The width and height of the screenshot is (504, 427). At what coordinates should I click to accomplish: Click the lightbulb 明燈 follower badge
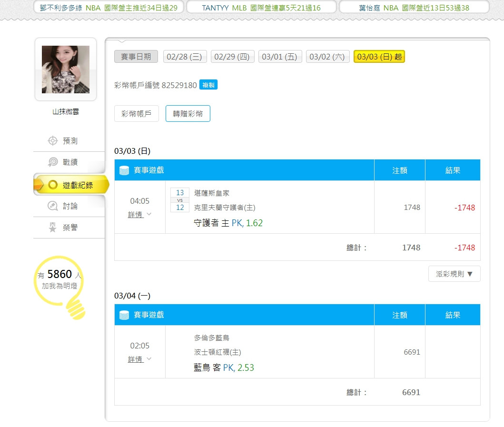click(x=60, y=287)
